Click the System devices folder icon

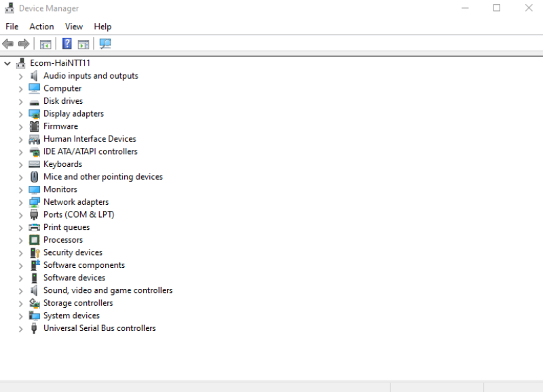click(x=35, y=315)
